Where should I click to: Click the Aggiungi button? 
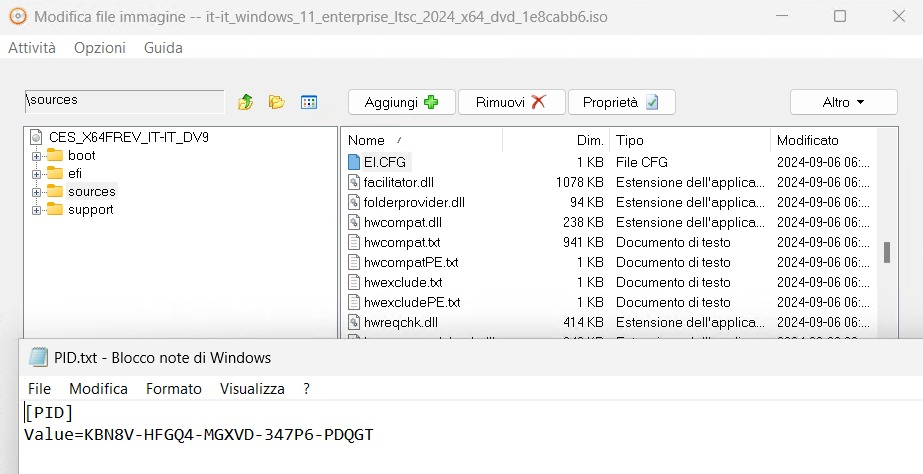(401, 102)
